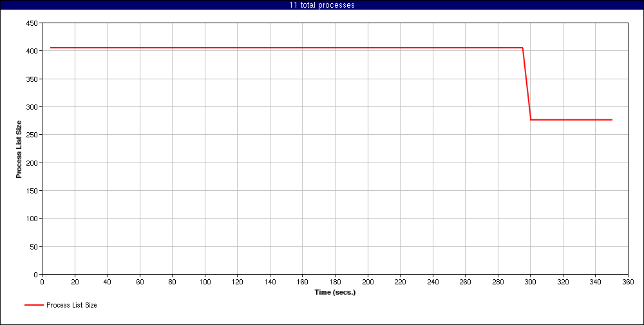Click the x-axis value 180

click(335, 282)
